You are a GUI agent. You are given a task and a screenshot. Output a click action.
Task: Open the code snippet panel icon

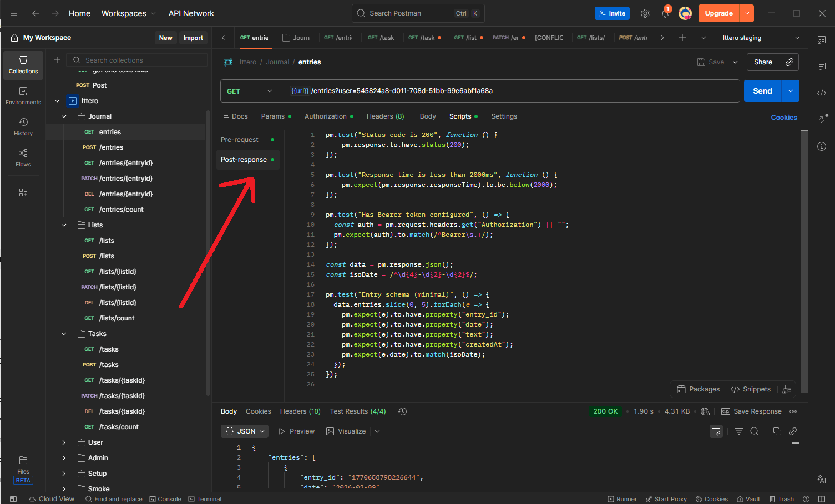pyautogui.click(x=822, y=93)
